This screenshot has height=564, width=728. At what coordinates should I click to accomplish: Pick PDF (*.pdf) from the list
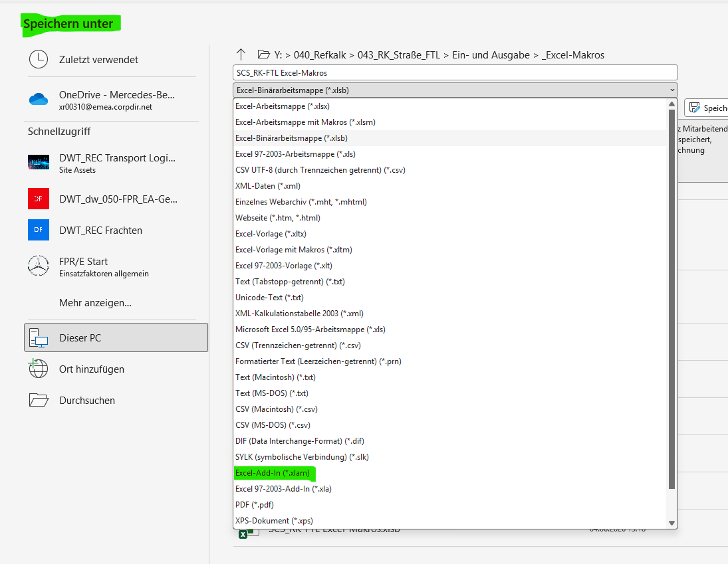point(255,505)
